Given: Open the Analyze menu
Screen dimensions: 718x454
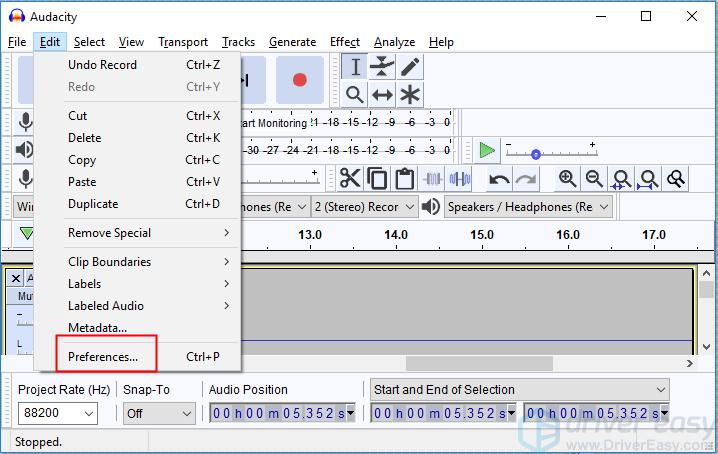Looking at the screenshot, I should (x=394, y=42).
